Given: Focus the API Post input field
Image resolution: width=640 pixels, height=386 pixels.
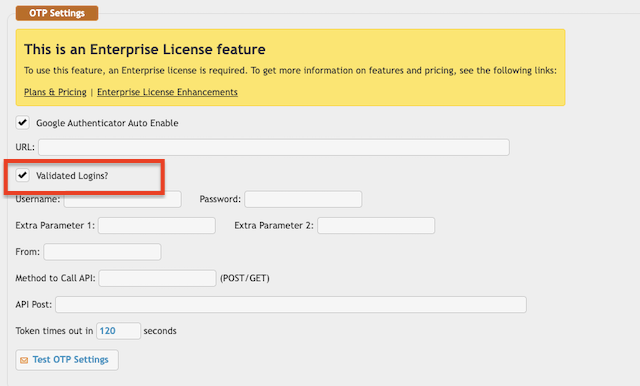Looking at the screenshot, I should (291, 305).
